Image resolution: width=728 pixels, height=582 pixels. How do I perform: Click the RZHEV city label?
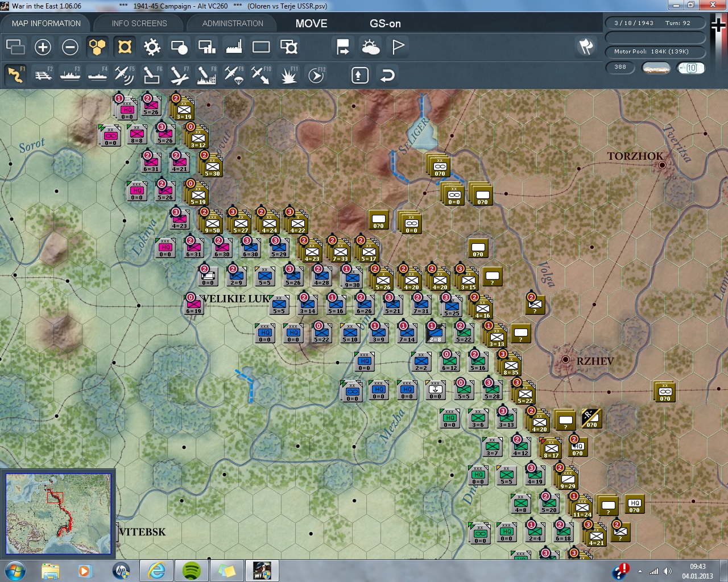tap(595, 361)
